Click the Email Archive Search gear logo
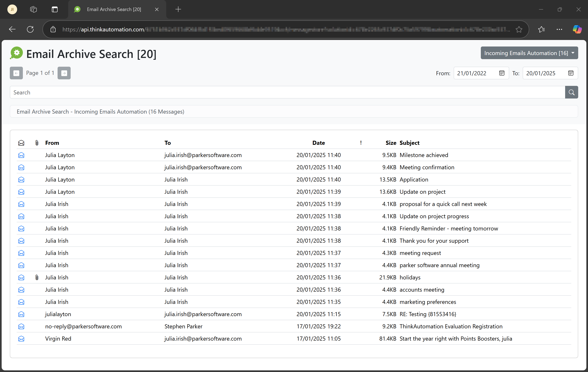Viewport: 588px width, 372px height. point(16,53)
